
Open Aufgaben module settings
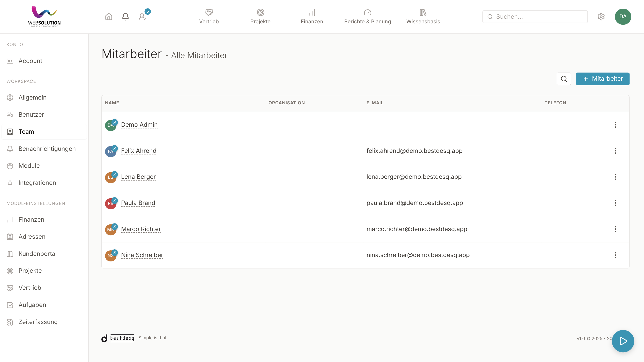[44, 305]
